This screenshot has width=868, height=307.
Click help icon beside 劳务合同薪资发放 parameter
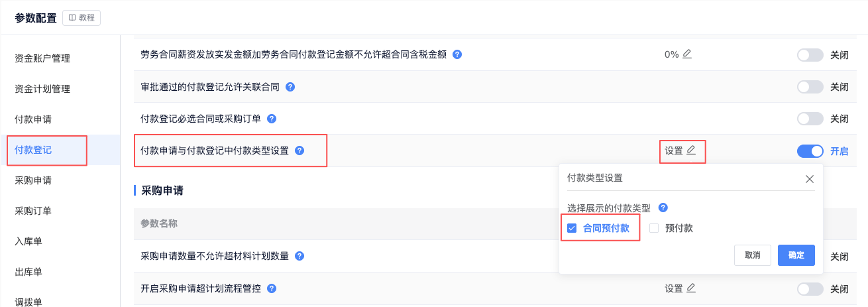[x=457, y=54]
